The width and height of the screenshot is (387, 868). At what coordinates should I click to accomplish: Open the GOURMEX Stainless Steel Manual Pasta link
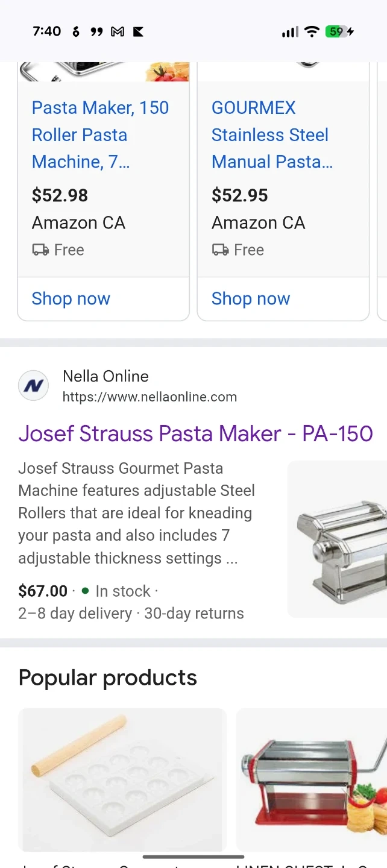271,134
